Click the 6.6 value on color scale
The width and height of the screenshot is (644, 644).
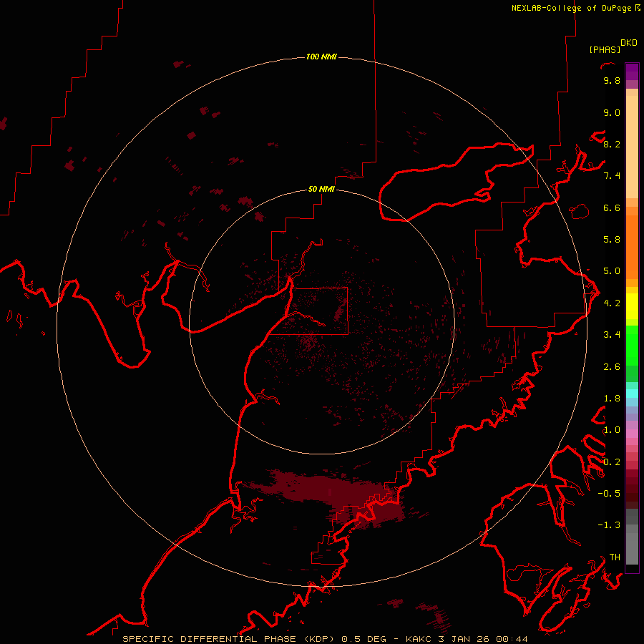click(x=612, y=208)
